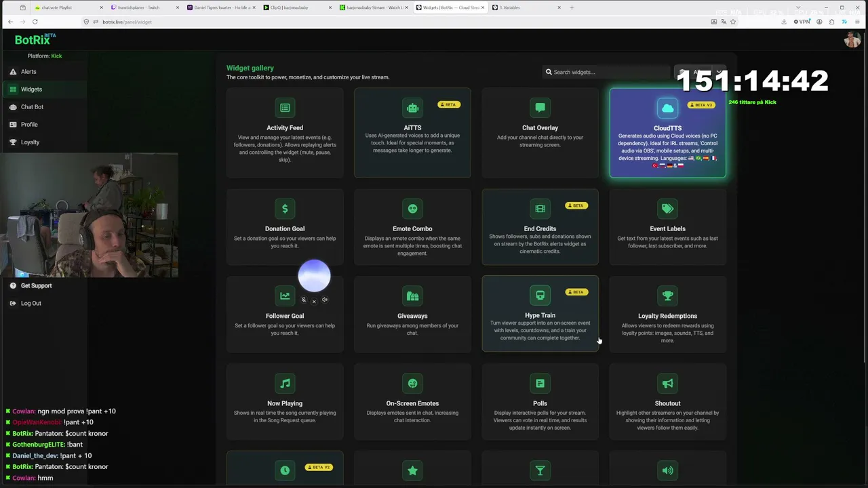Click the Chat Bot robot icon in sidebar
This screenshot has height=488, width=868.
click(14, 106)
